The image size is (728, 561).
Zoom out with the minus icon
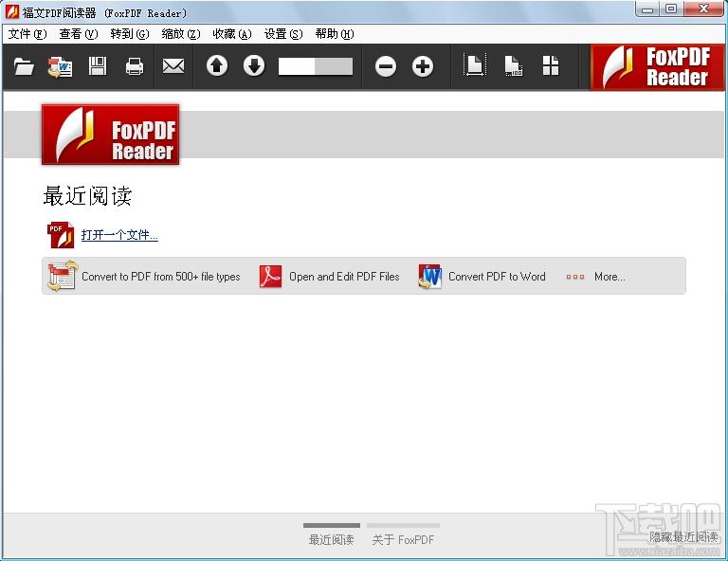386,66
